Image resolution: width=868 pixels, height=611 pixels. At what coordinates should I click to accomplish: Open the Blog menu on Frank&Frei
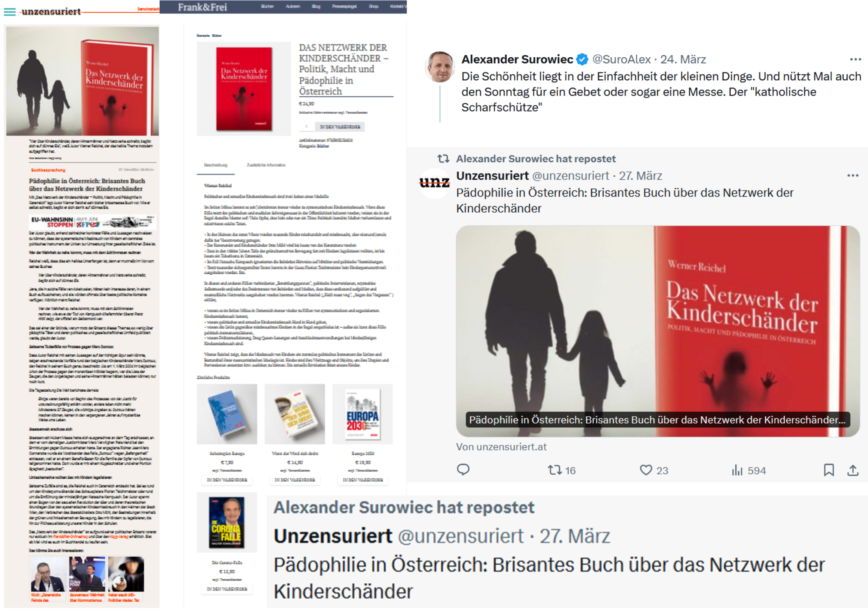[316, 7]
